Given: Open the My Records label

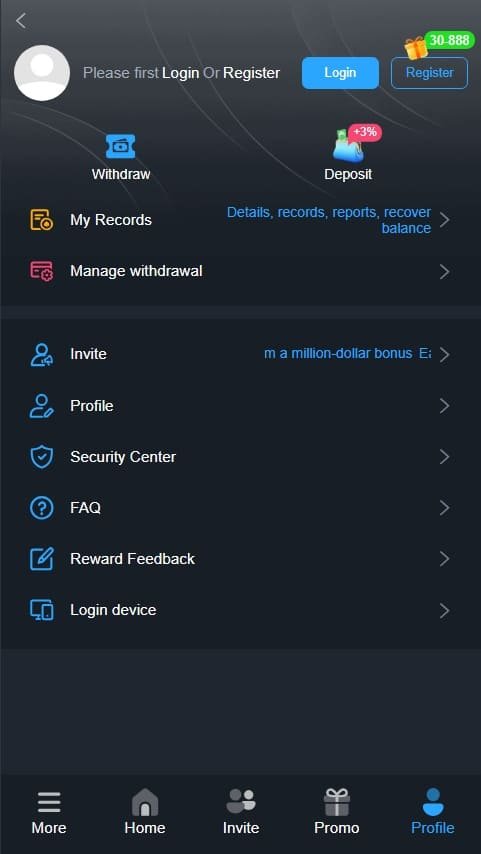Looking at the screenshot, I should point(111,220).
